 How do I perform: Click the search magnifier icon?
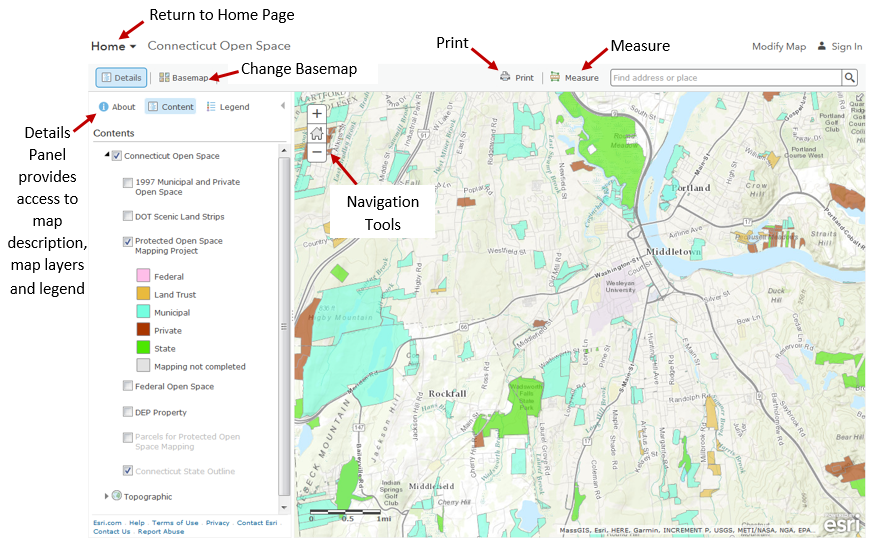849,78
